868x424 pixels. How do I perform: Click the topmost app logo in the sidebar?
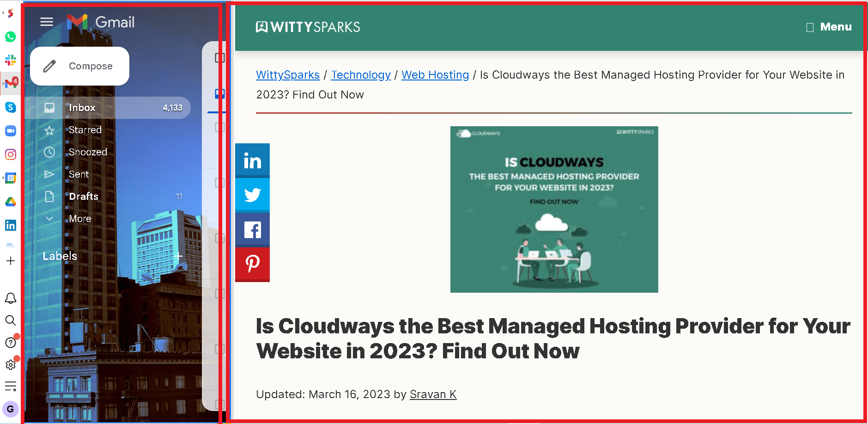(10, 13)
